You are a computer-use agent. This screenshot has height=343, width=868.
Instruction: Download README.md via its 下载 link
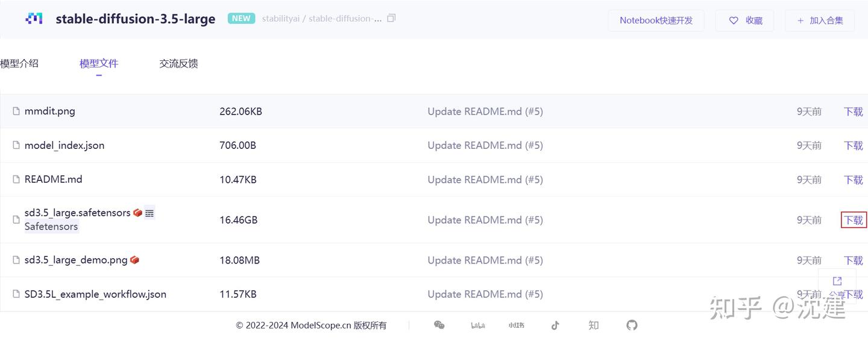coord(854,180)
